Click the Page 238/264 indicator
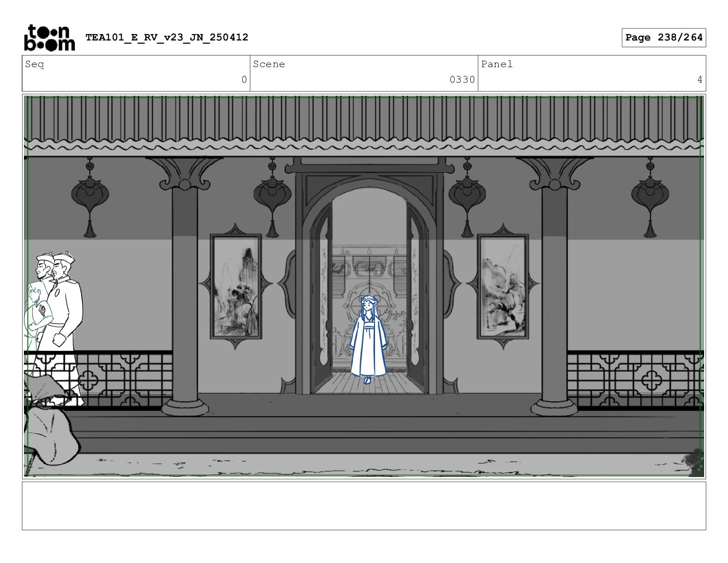 coord(664,38)
